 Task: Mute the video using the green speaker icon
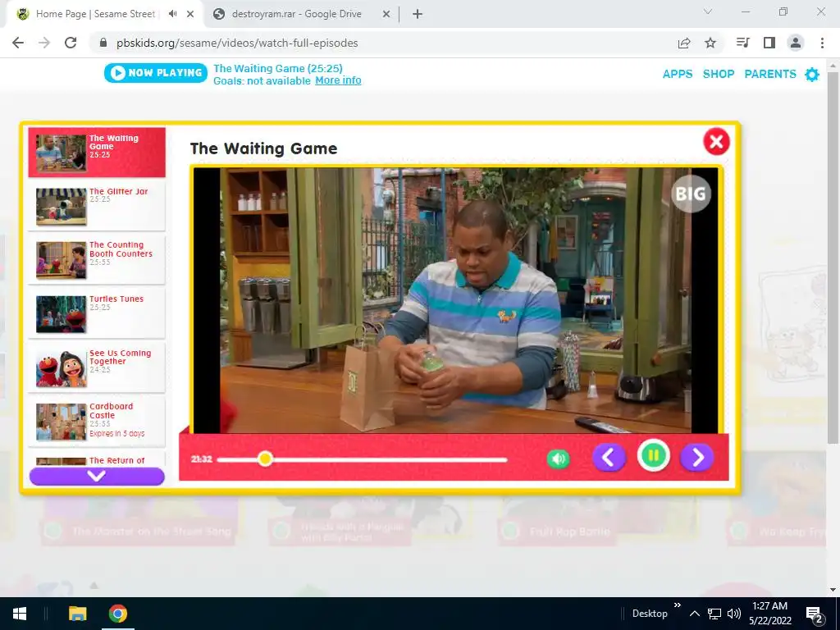point(558,459)
